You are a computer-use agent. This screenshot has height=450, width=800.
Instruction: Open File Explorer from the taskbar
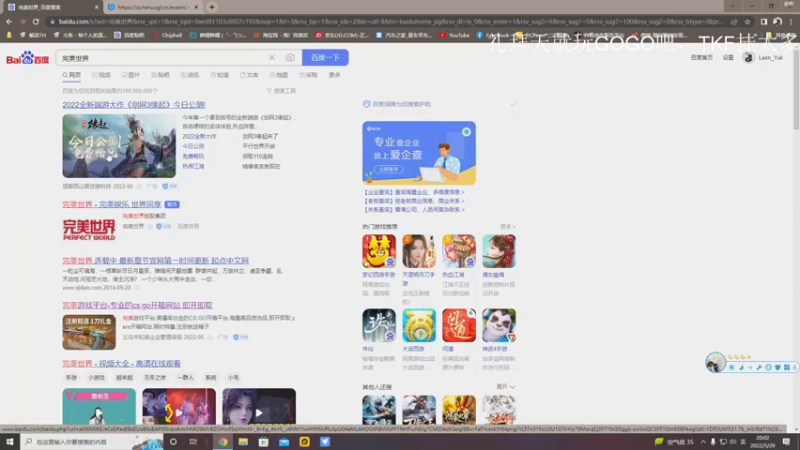point(243,442)
